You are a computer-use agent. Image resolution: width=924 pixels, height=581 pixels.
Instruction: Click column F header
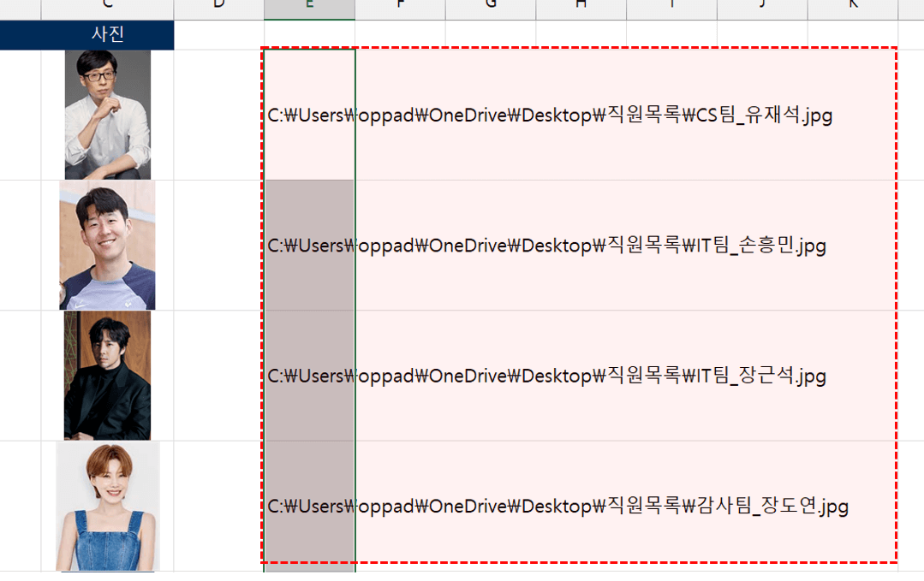point(400,7)
